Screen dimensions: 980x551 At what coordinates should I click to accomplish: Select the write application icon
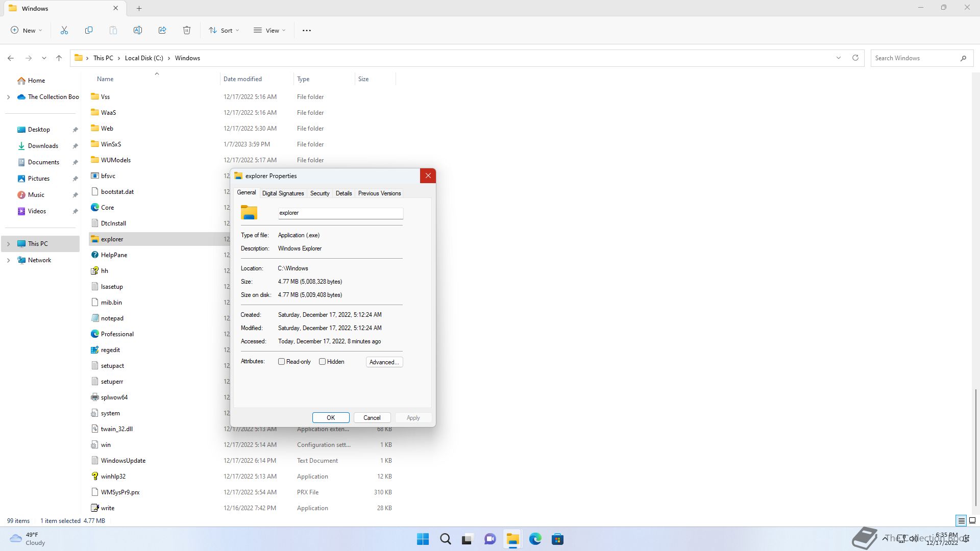[94, 508]
